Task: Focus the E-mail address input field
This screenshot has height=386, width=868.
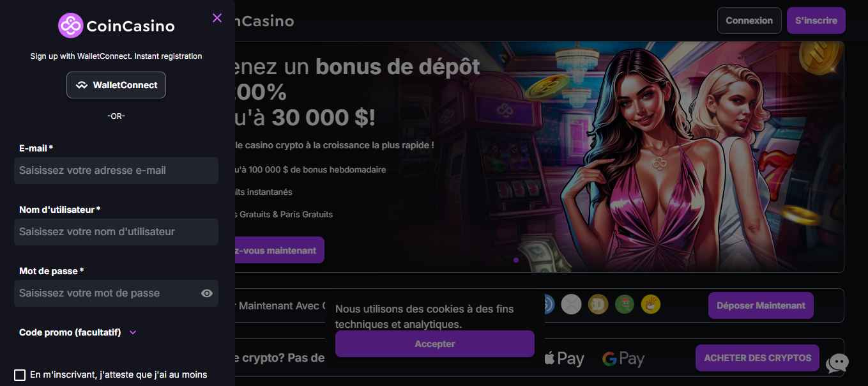Action: (116, 171)
